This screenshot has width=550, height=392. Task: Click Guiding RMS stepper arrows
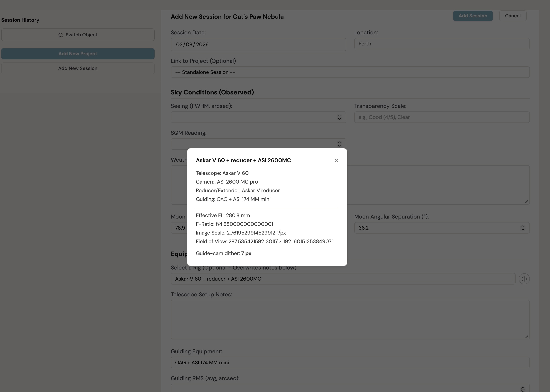(523, 389)
